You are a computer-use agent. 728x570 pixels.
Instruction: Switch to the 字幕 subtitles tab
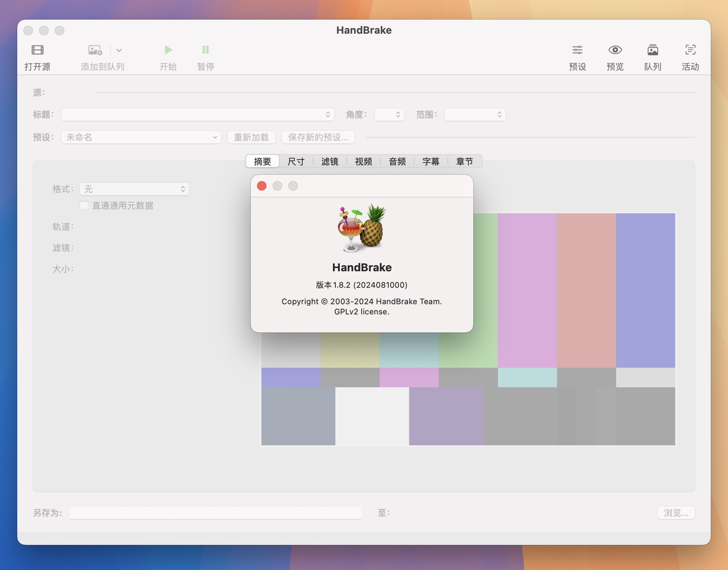[431, 162]
